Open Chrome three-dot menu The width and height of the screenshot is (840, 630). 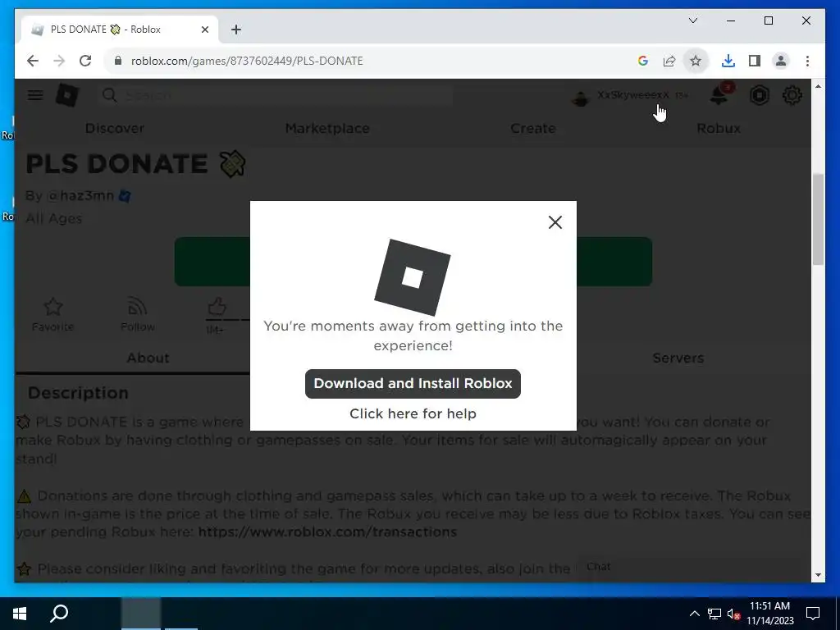tap(807, 61)
